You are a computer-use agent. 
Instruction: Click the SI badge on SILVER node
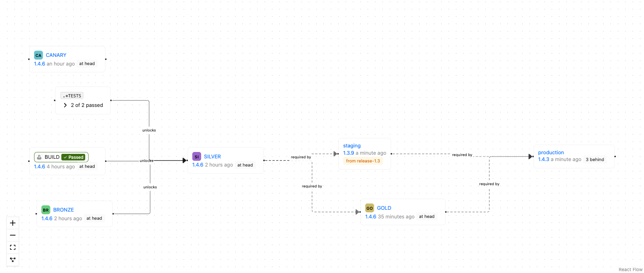(x=196, y=157)
